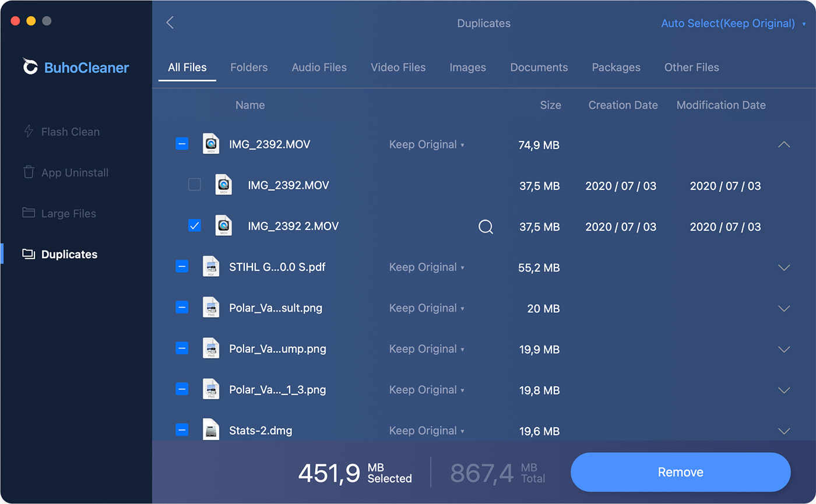Image resolution: width=816 pixels, height=504 pixels.
Task: Open Keep Original dropdown for Polar_Va...ump.png
Action: coord(427,349)
